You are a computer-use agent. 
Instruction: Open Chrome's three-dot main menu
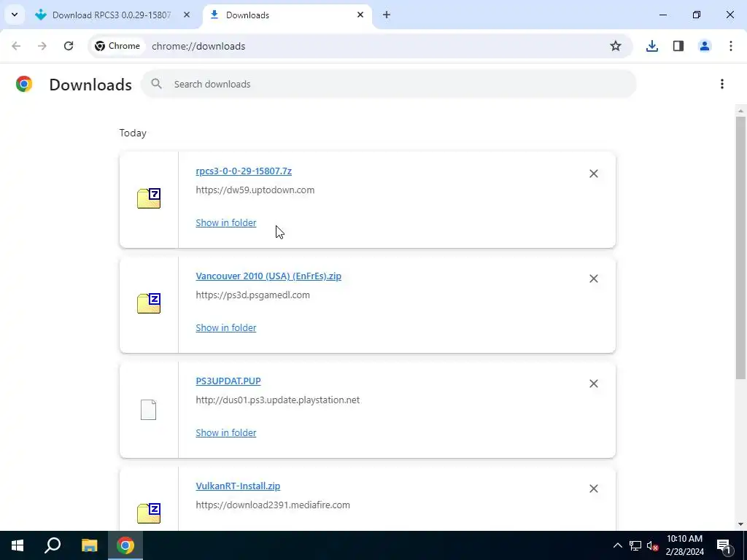point(731,46)
